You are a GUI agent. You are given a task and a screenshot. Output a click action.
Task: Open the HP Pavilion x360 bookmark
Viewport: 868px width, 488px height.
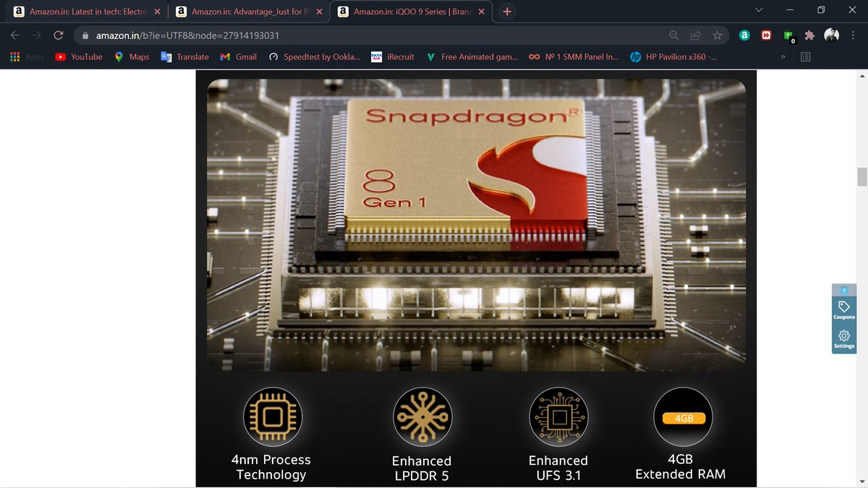pos(673,56)
